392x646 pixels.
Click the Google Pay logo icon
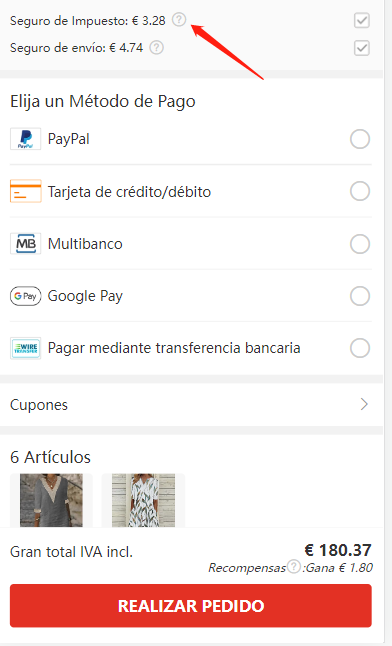pyautogui.click(x=26, y=296)
